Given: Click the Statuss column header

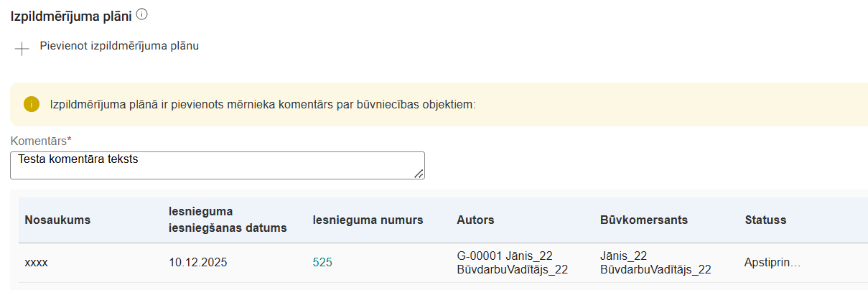Looking at the screenshot, I should (765, 220).
